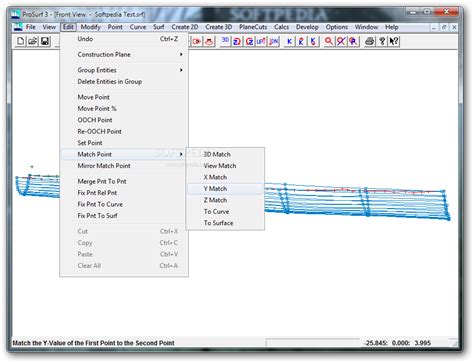The image size is (474, 363).
Task: Open the Curve menu
Action: [x=138, y=27]
